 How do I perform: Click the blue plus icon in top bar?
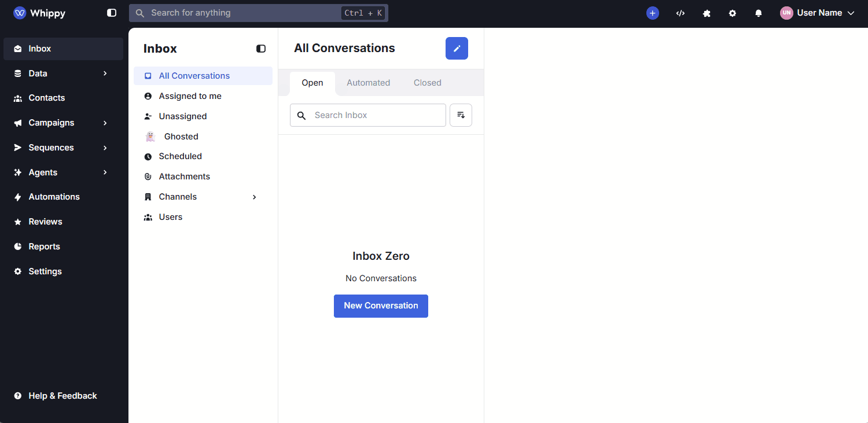tap(653, 13)
